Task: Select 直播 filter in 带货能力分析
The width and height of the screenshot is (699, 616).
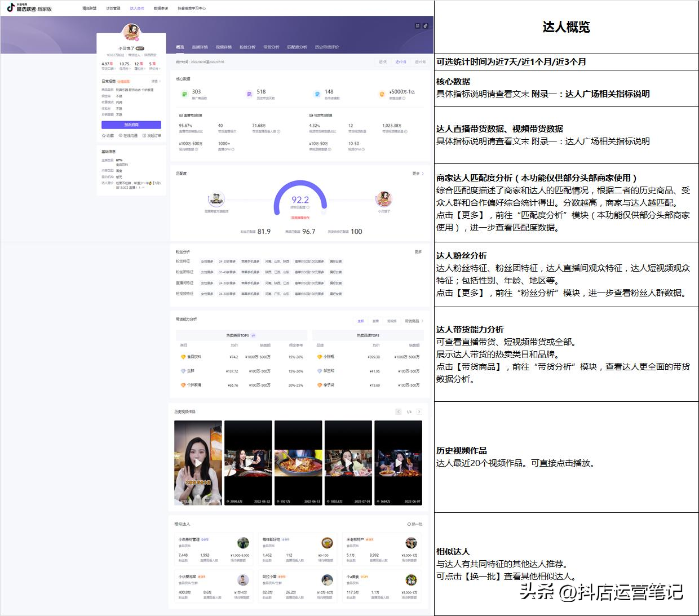Action: tap(375, 321)
